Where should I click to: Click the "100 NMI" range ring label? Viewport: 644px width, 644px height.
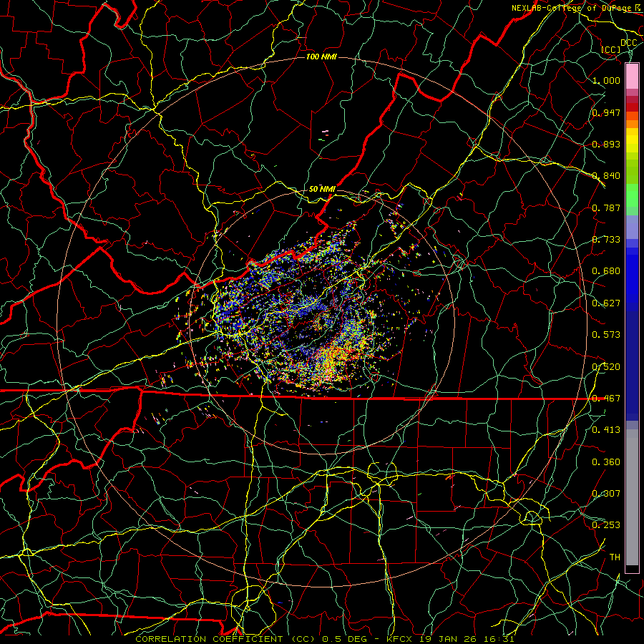[x=321, y=57]
